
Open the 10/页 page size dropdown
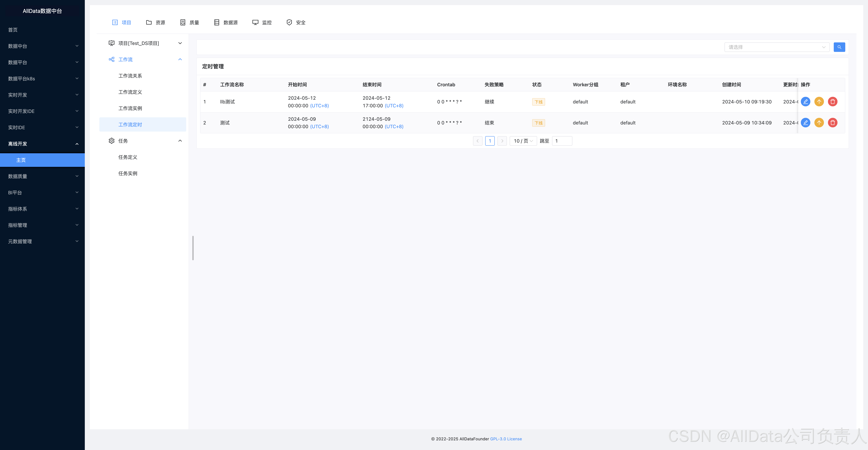(523, 141)
